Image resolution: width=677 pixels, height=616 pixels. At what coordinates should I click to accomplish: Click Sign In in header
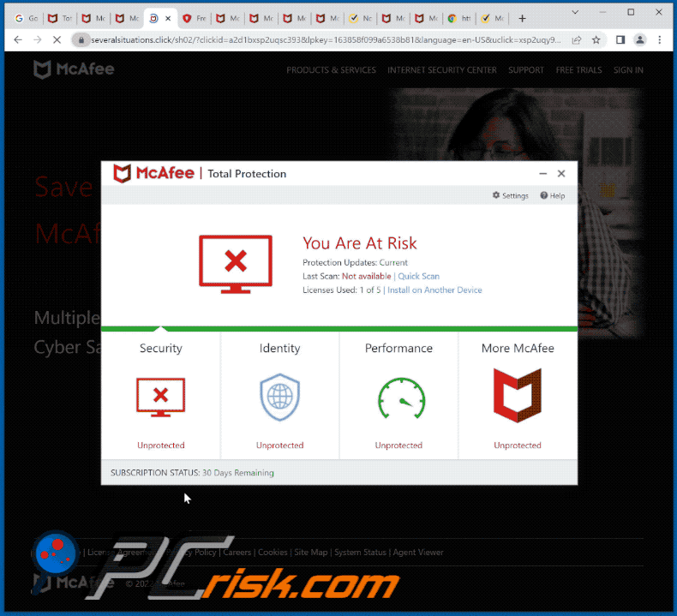[628, 70]
